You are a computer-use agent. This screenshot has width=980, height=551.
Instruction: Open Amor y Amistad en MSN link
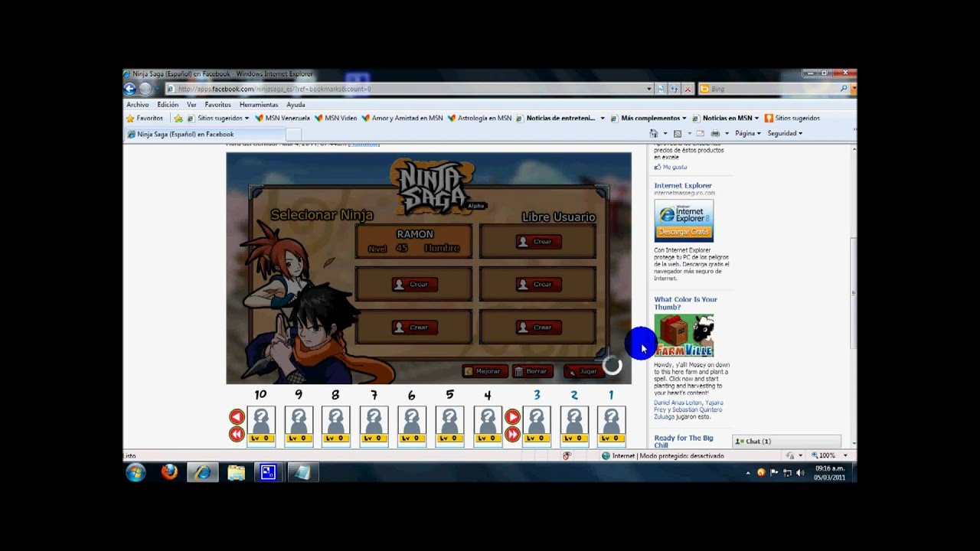(402, 119)
